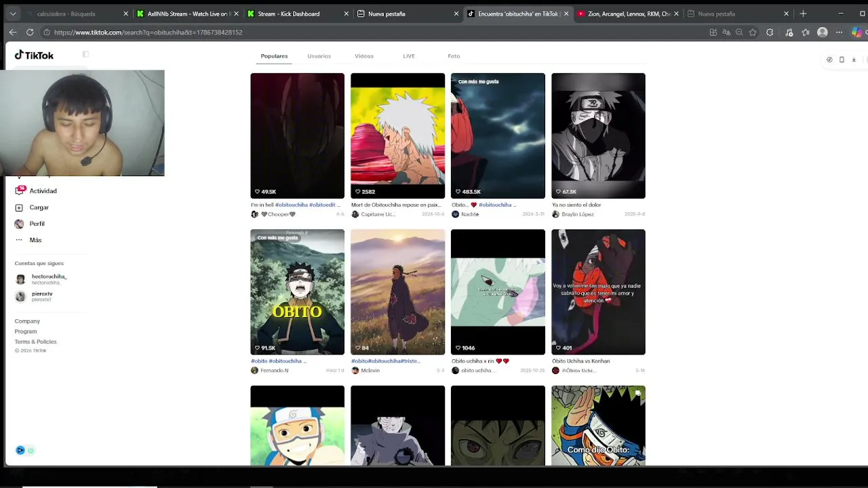Viewport: 868px width, 488px height.
Task: Open hectoruchiha_ followed account avatar
Action: pos(20,279)
